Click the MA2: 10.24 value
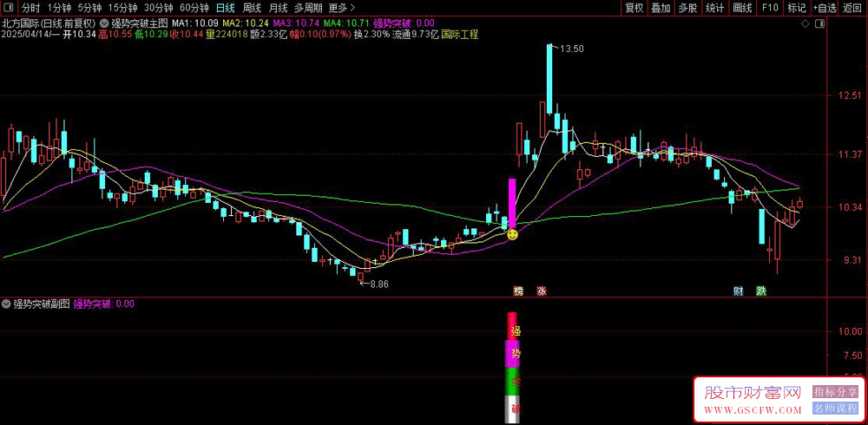868x425 pixels. 246,23
